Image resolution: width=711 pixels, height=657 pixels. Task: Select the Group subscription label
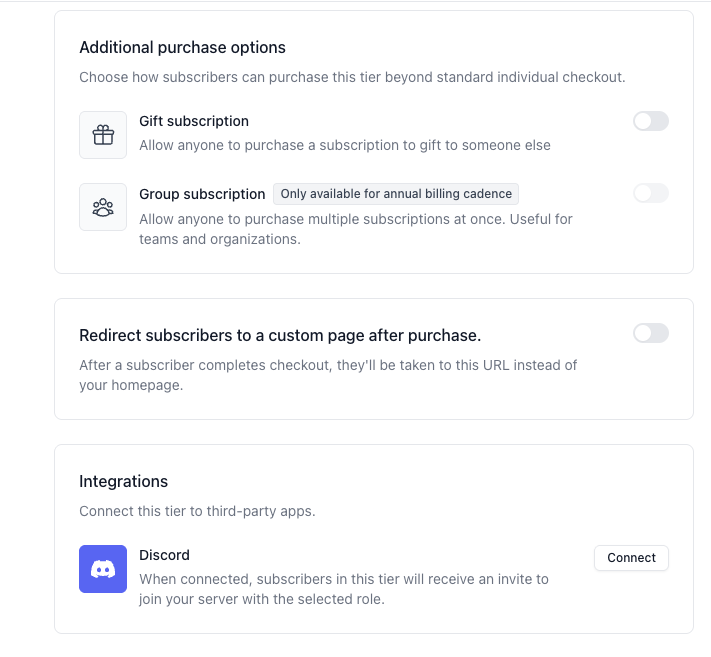pos(202,194)
